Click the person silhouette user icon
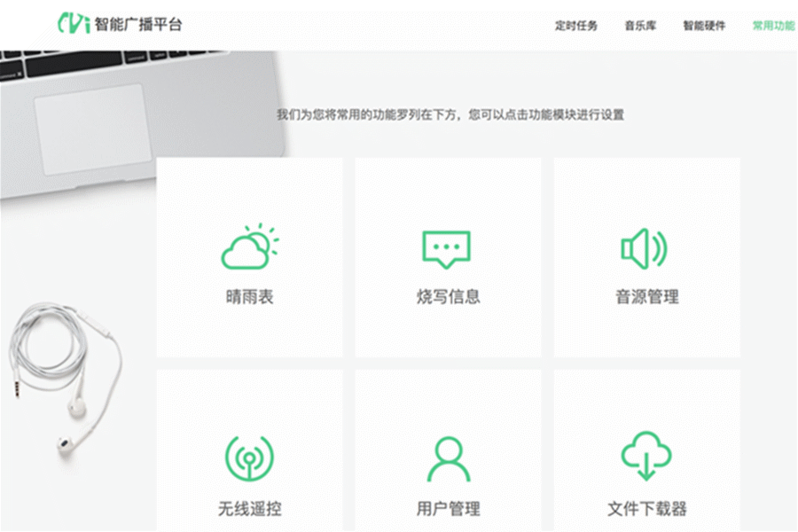 [448, 459]
